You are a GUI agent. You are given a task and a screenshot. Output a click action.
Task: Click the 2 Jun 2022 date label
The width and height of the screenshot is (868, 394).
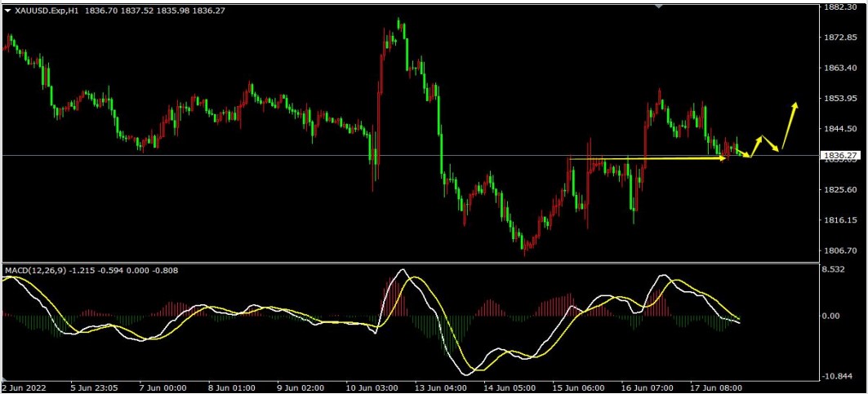[x=24, y=387]
